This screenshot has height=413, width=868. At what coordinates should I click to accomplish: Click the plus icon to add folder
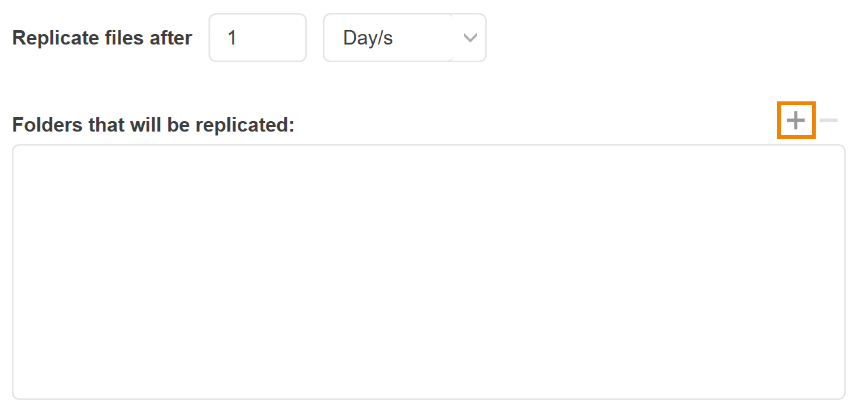pos(796,120)
